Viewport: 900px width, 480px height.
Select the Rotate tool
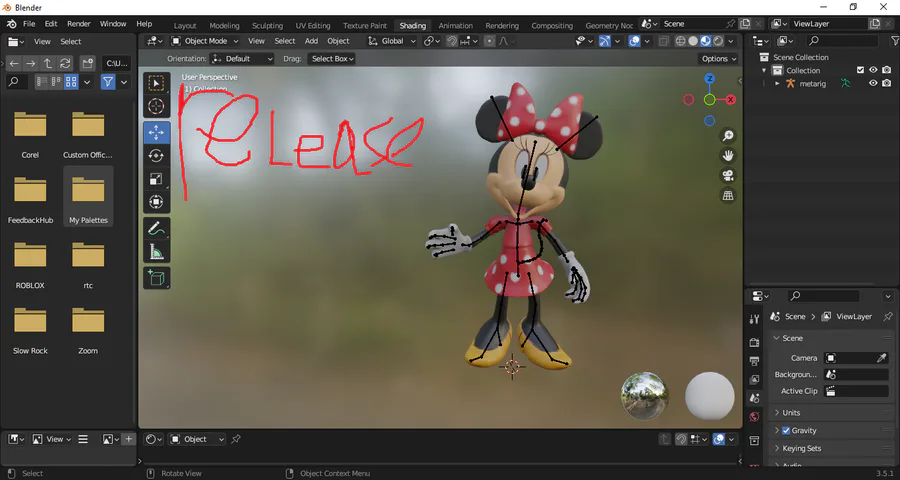[x=157, y=155]
